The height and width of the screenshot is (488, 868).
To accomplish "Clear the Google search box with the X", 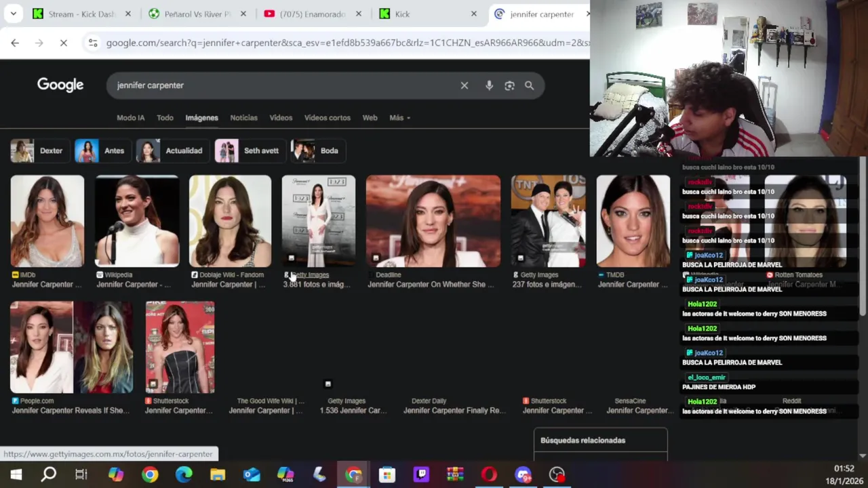I will tap(465, 85).
